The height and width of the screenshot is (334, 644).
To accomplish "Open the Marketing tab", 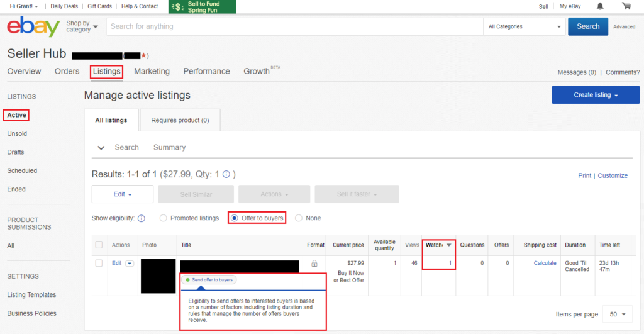I will pyautogui.click(x=152, y=71).
